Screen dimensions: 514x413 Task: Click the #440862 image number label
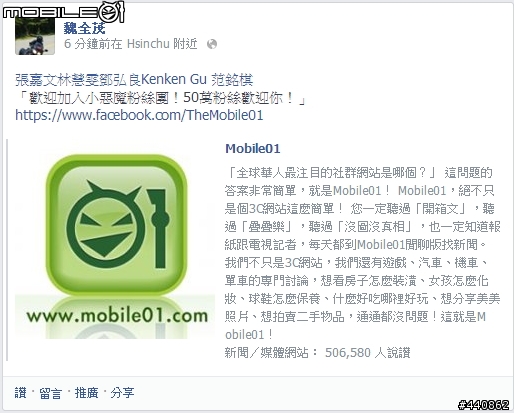coord(484,405)
